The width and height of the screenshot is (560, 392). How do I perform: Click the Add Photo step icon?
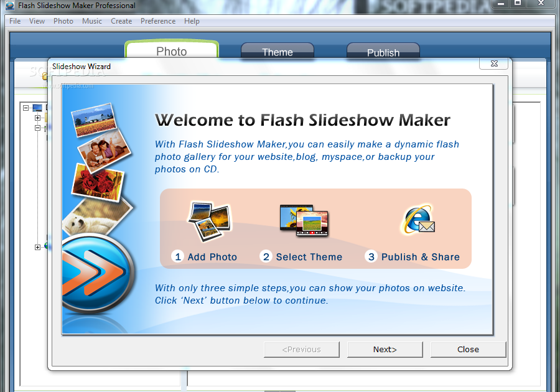coord(208,221)
